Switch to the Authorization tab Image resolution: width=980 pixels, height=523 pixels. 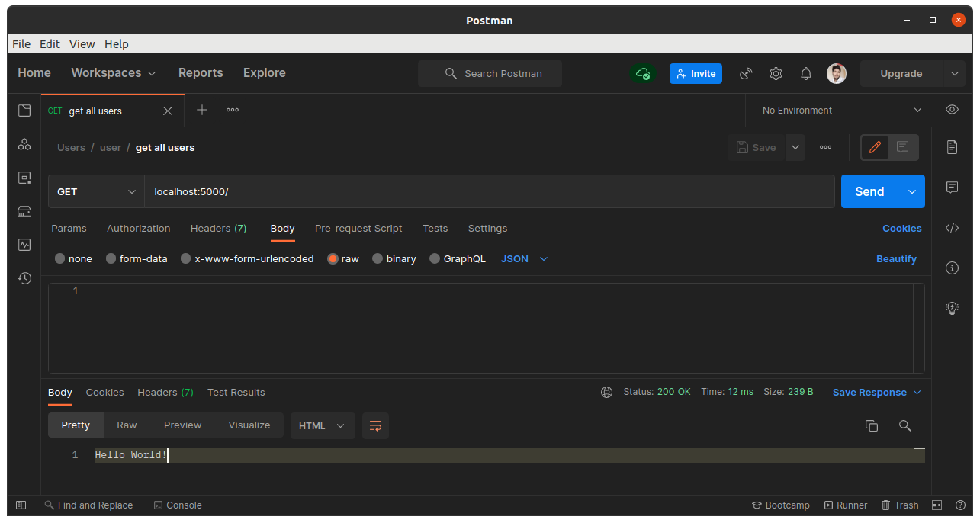[x=139, y=229]
